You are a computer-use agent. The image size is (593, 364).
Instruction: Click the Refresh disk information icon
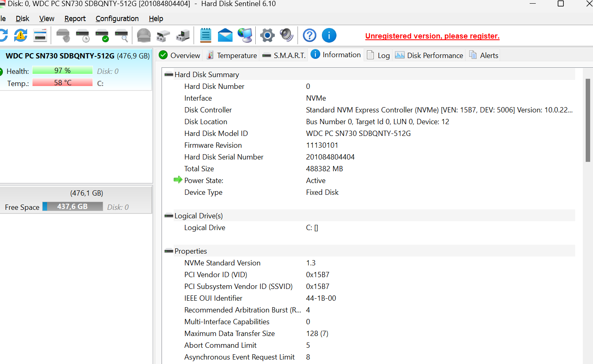(x=4, y=35)
